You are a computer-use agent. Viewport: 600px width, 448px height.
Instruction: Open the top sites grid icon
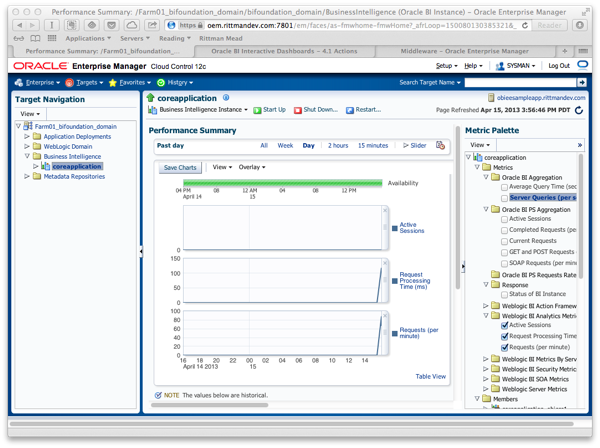(52, 38)
